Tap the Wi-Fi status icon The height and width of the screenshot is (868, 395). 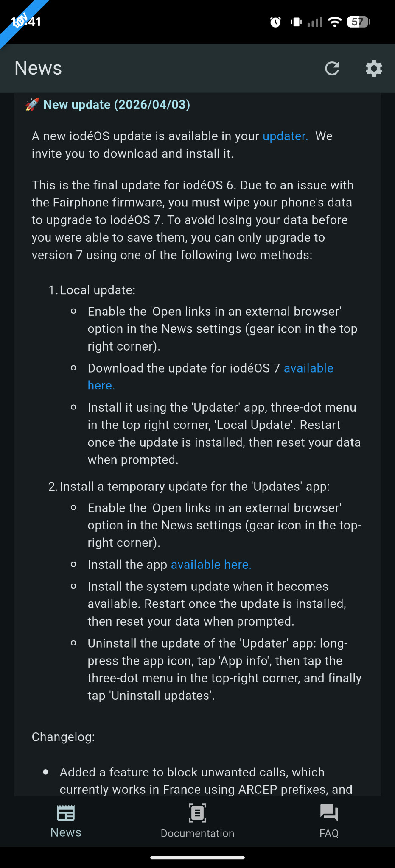tap(335, 22)
